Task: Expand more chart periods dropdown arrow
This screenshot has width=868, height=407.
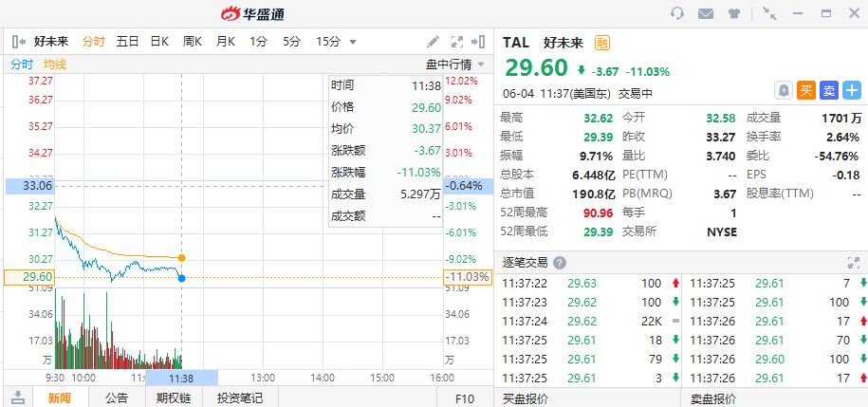Action: [x=353, y=42]
